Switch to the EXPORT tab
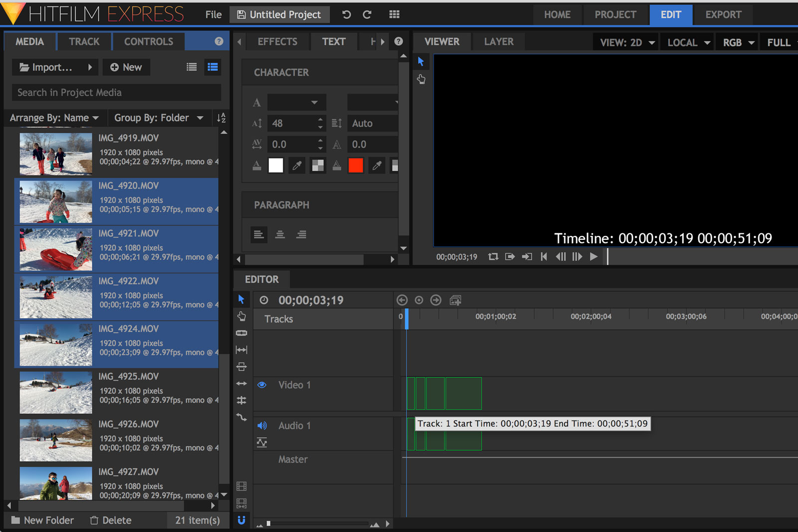The height and width of the screenshot is (532, 798). (x=723, y=14)
